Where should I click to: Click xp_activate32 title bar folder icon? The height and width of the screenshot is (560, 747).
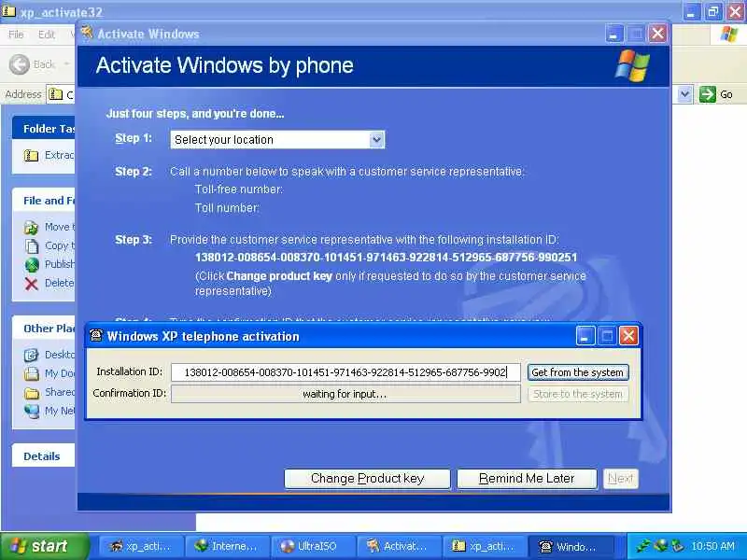[x=8, y=11]
